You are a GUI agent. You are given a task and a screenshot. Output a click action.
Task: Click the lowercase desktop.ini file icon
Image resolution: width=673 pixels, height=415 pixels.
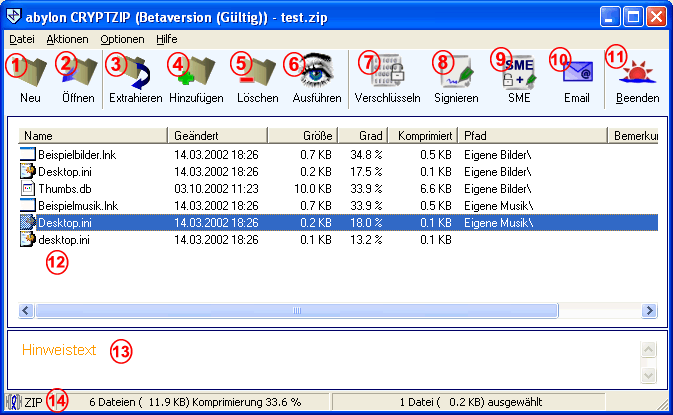(x=27, y=239)
